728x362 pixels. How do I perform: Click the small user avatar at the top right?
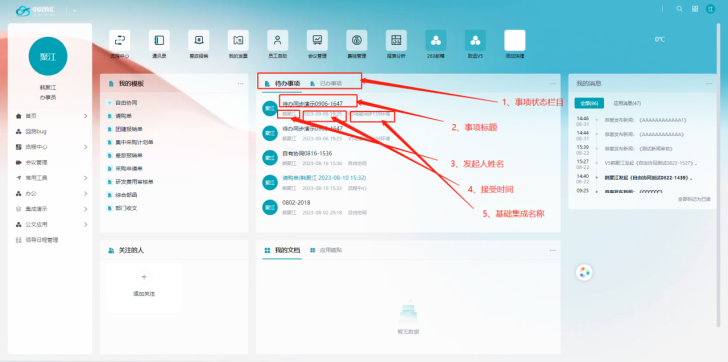(710, 9)
